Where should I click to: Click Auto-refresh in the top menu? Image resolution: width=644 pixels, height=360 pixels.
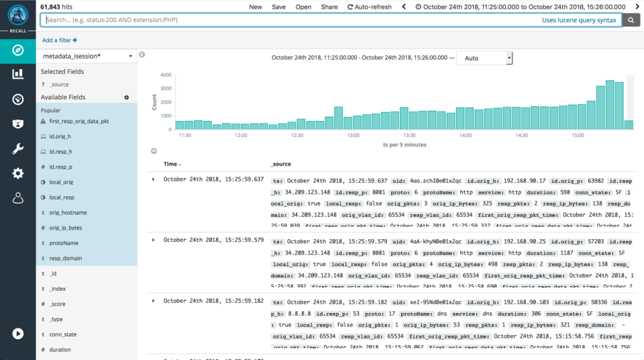coord(369,7)
